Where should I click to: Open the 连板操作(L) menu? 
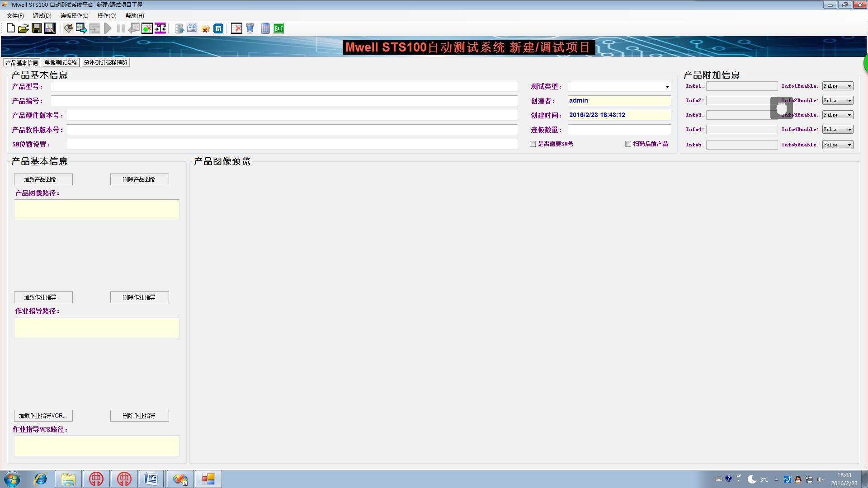[x=75, y=16]
